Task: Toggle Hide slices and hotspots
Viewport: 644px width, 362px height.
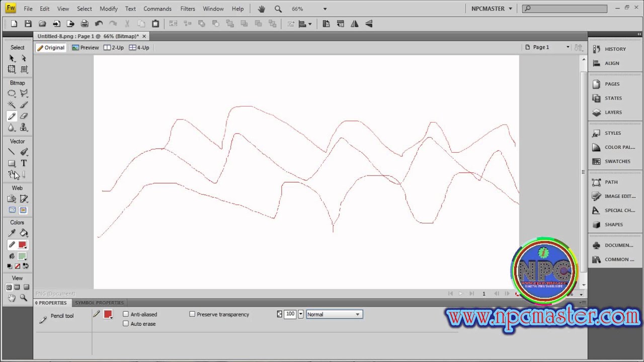Action: pyautogui.click(x=12, y=210)
